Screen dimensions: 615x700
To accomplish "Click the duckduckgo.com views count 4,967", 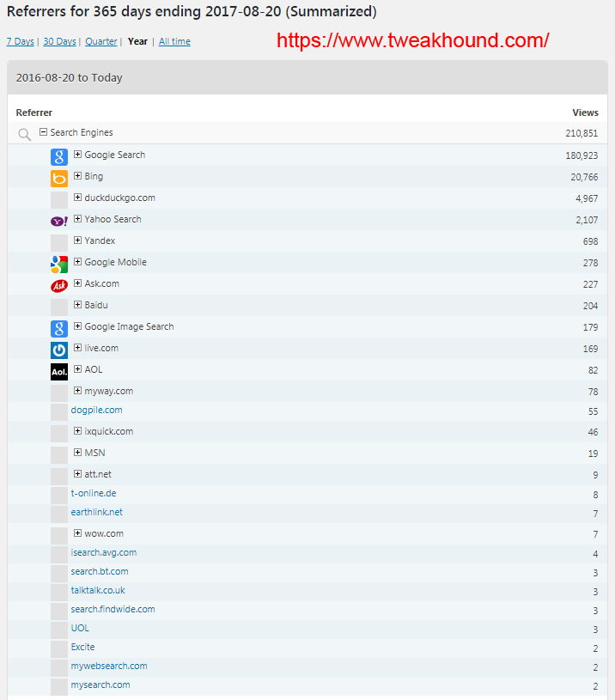I will 587,198.
